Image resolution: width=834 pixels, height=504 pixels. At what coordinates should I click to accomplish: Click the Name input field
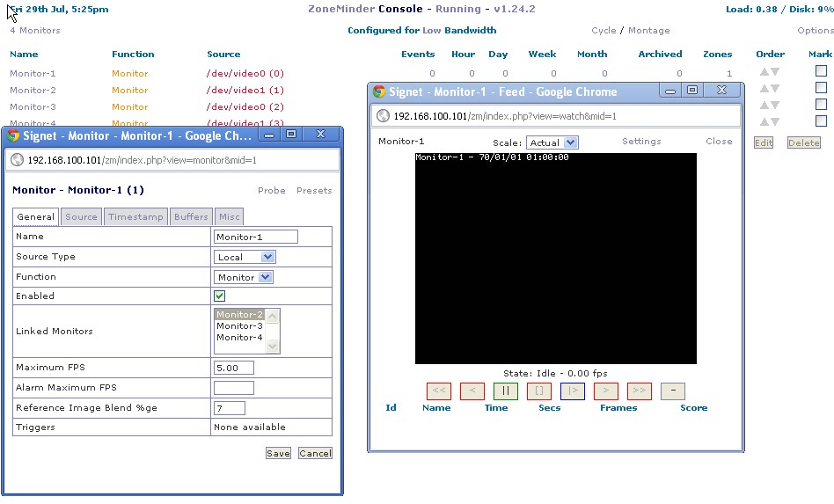pos(256,237)
